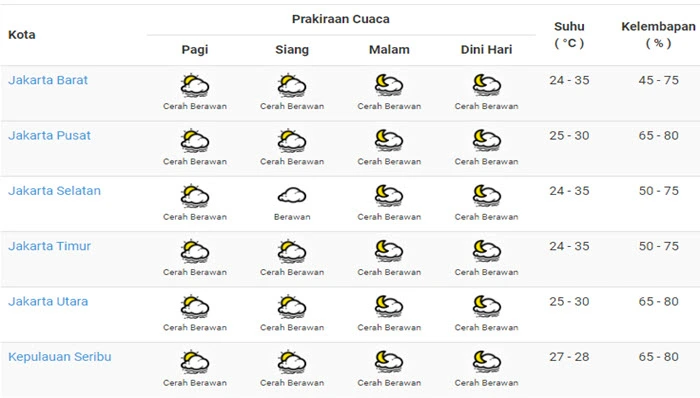The width and height of the screenshot is (700, 398).
Task: Open the Jakarta Utara city link
Action: pyautogui.click(x=48, y=302)
